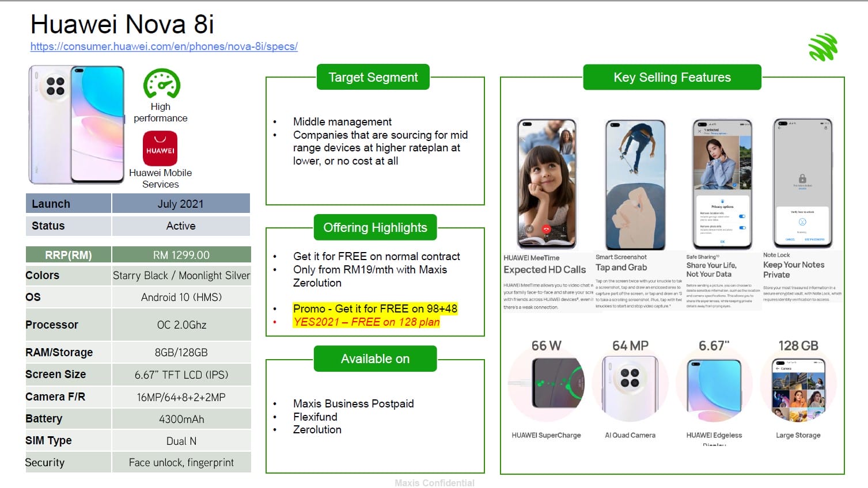Click 'Expected HD Calls' caption
The width and height of the screenshot is (868, 488).
click(x=544, y=269)
